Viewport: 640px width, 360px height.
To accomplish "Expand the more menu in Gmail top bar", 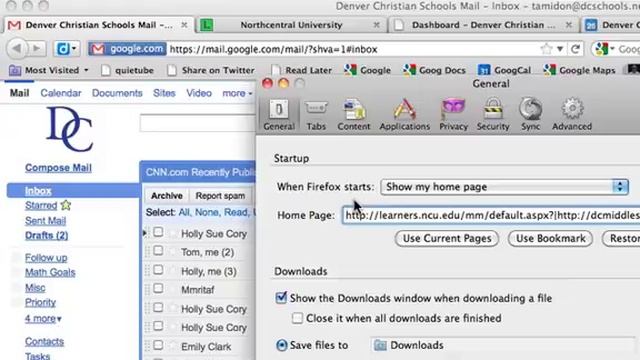I will (237, 93).
